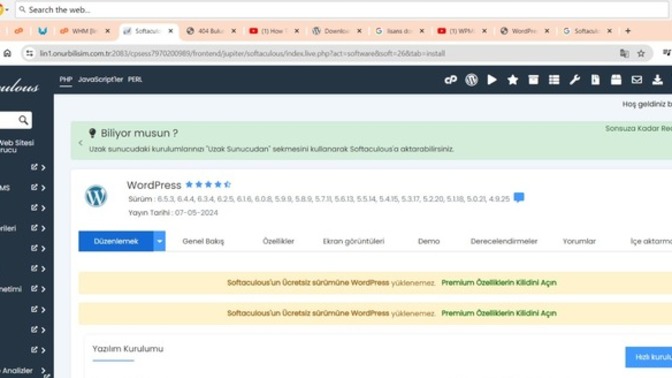This screenshot has height=378, width=672.
Task: Expand sidebar category ending in 'netimi'
Action: [x=43, y=289]
